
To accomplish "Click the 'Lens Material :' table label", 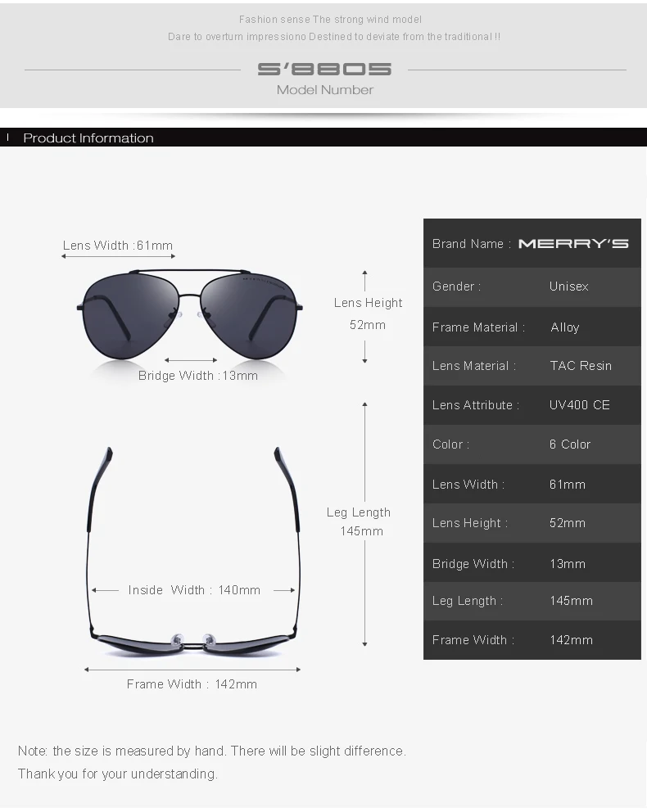I will click(474, 366).
